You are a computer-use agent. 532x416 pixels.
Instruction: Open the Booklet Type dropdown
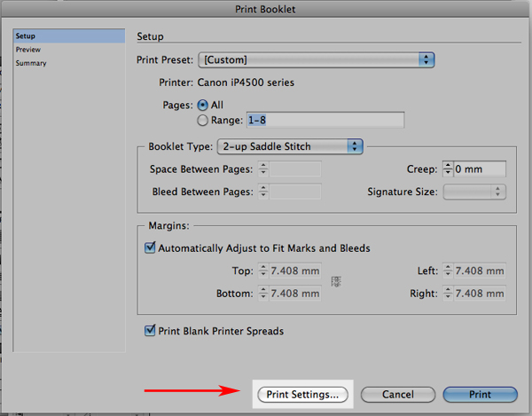click(290, 146)
